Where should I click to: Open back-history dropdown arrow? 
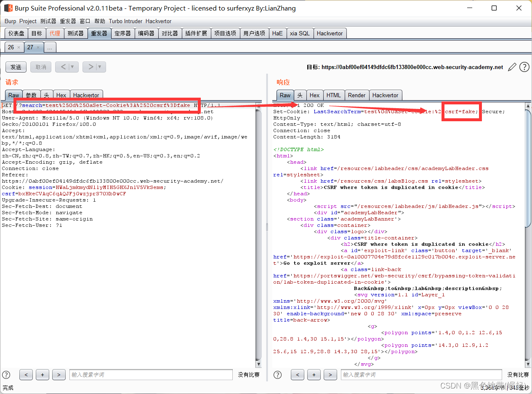[x=73, y=67]
